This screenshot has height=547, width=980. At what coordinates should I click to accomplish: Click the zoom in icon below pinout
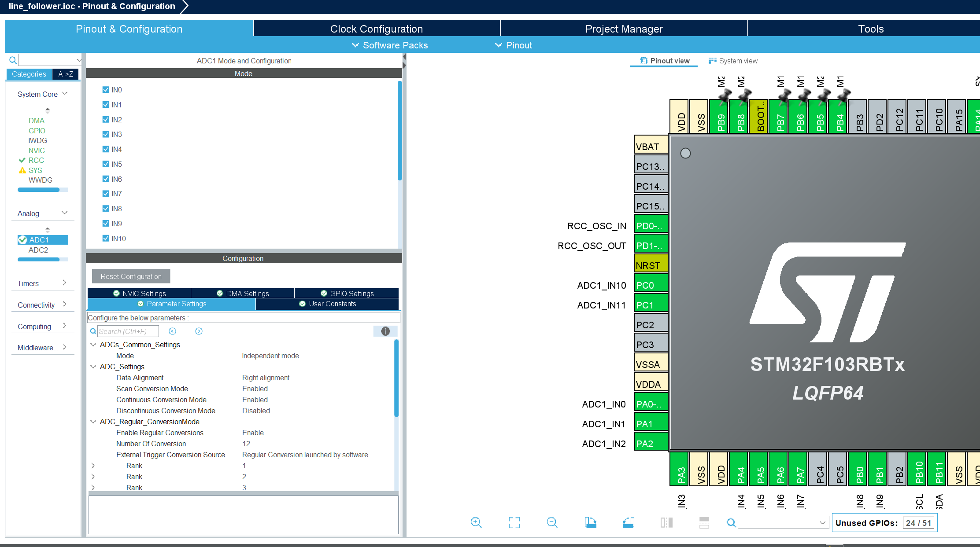point(476,522)
